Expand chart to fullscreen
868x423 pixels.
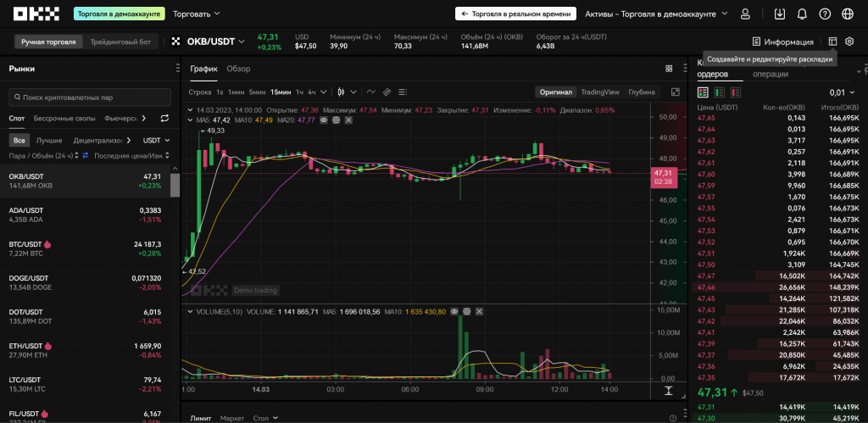coord(676,92)
